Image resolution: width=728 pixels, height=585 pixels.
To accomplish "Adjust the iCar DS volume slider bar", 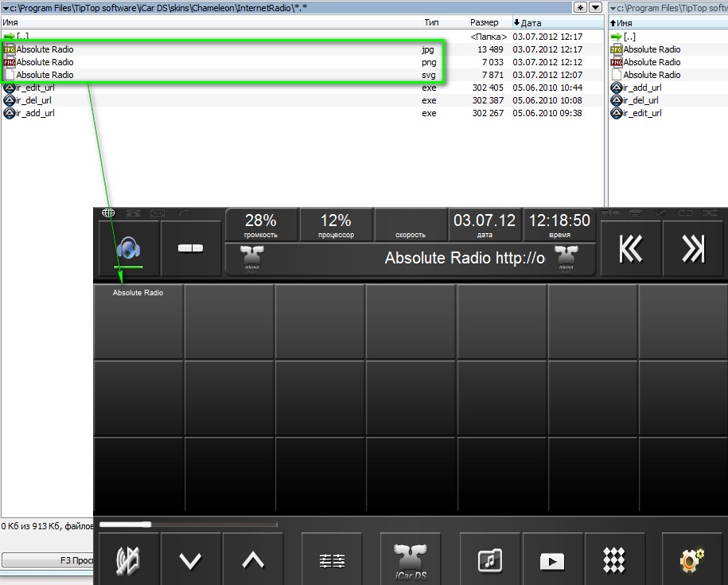I will pos(189,525).
